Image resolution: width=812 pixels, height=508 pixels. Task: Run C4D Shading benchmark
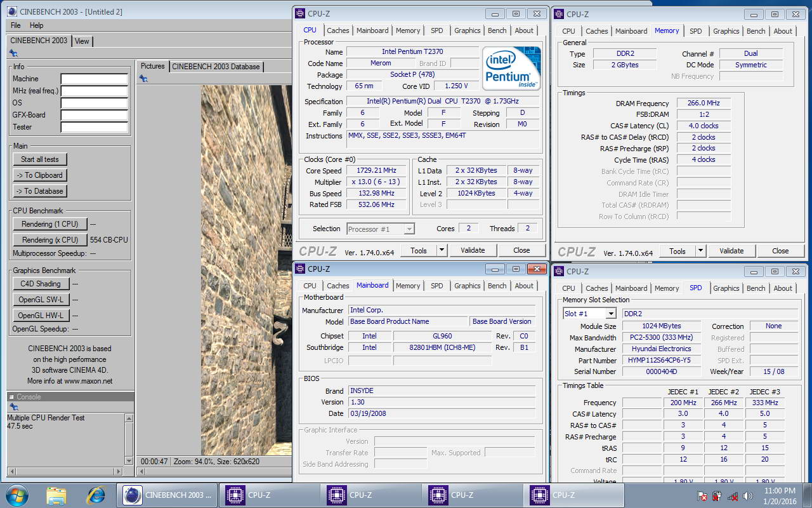coord(41,284)
